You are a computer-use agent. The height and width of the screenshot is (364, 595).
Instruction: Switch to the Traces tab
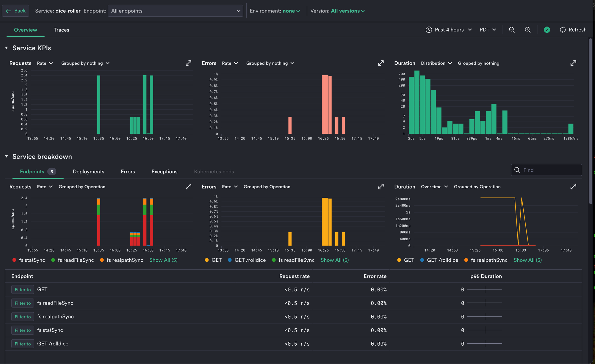(x=61, y=30)
